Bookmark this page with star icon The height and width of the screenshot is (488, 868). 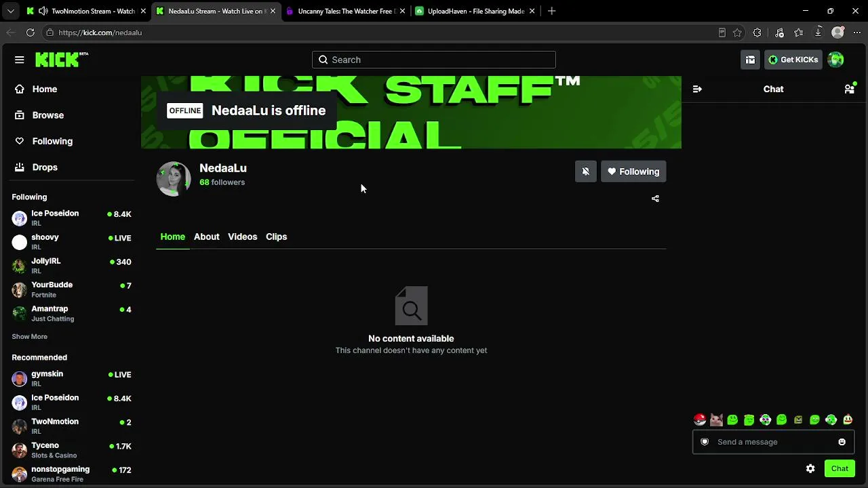click(737, 33)
